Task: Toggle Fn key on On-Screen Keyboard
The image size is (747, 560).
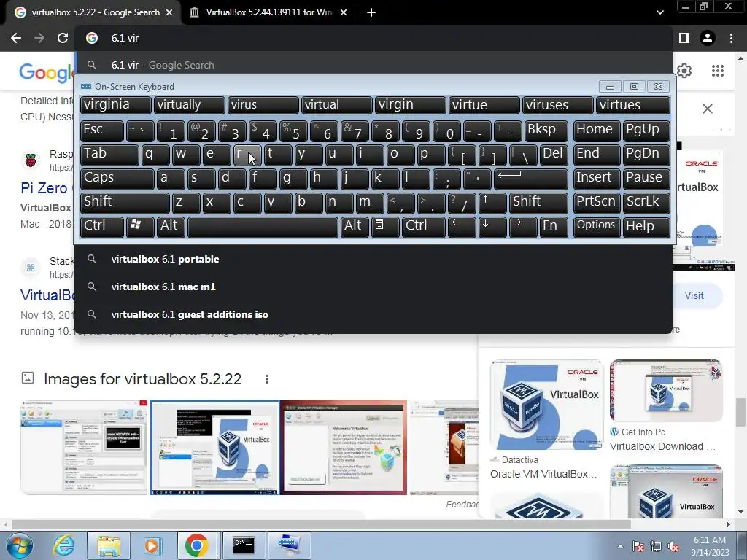Action: 554,227
